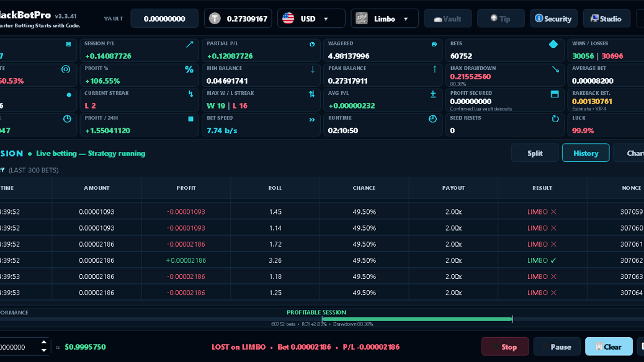Click the Rakeback Est. value 0.00130761

(x=592, y=102)
